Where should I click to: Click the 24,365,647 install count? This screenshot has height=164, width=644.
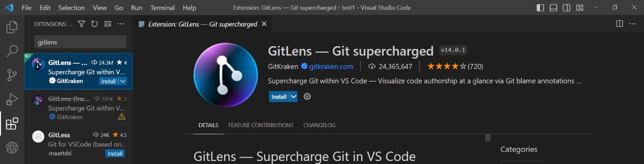pos(390,66)
